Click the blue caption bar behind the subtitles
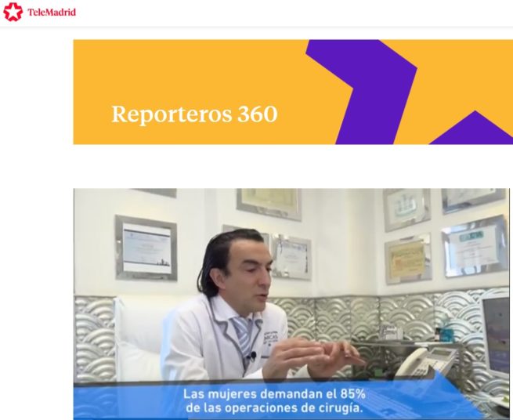The width and height of the screenshot is (513, 420). [274, 401]
